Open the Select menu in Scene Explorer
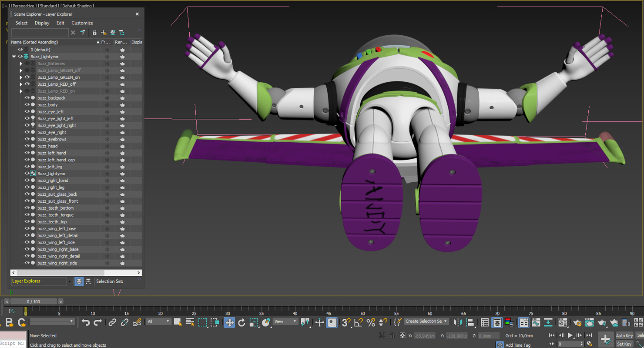Image resolution: width=644 pixels, height=348 pixels. pyautogui.click(x=21, y=23)
